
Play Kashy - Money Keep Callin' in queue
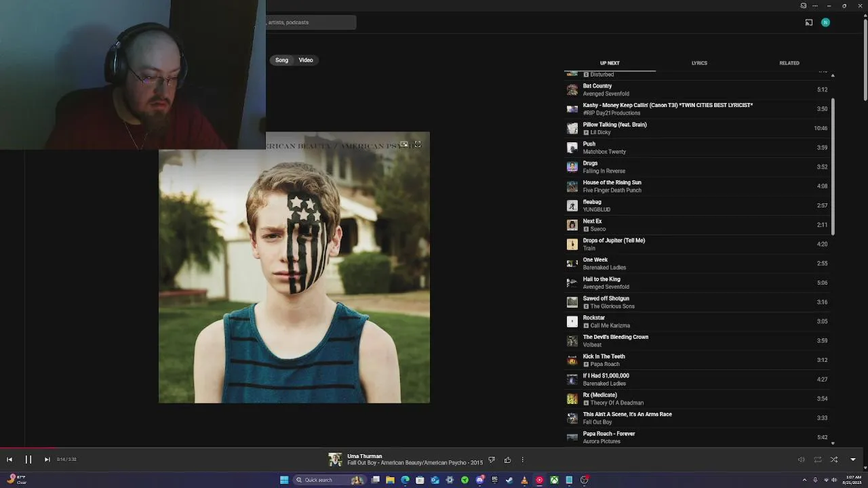pos(697,109)
